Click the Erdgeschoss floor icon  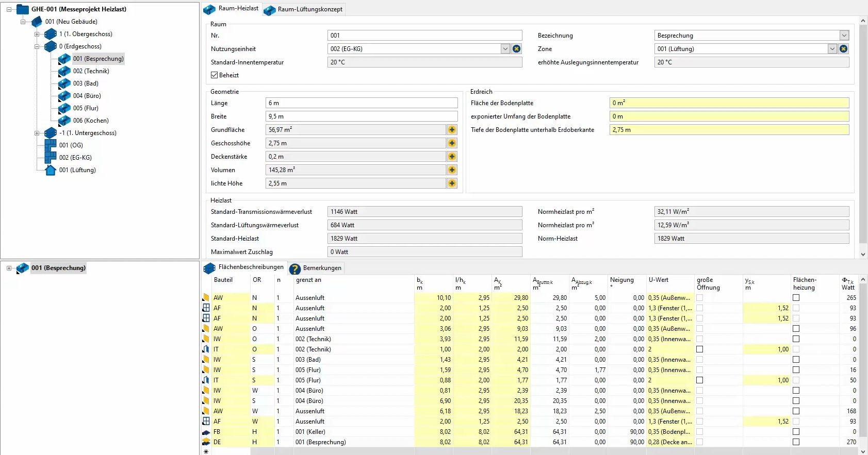[51, 46]
